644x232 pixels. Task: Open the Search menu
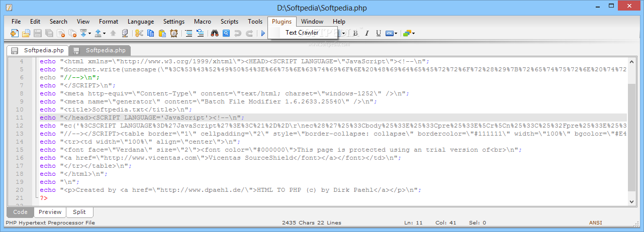coord(58,22)
